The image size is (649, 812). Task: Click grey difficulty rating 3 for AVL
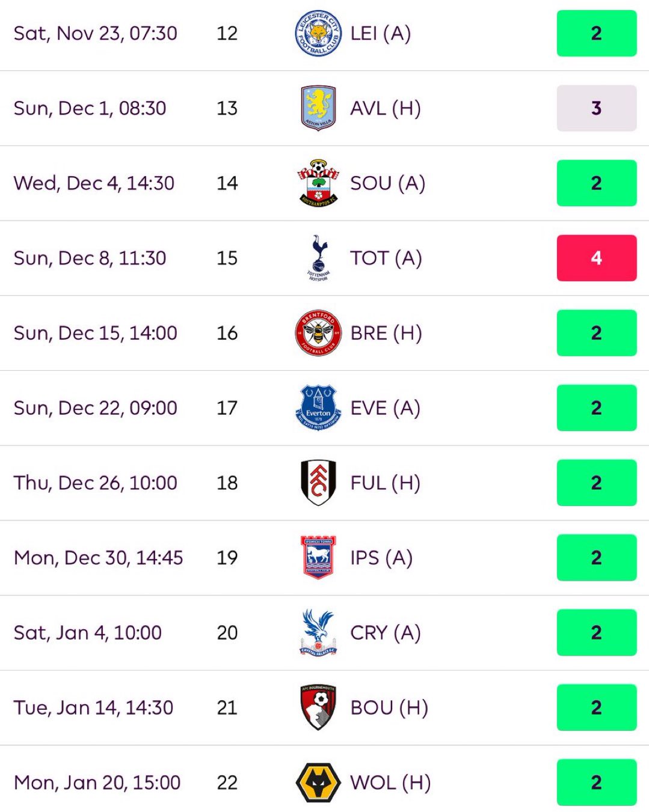click(x=597, y=108)
